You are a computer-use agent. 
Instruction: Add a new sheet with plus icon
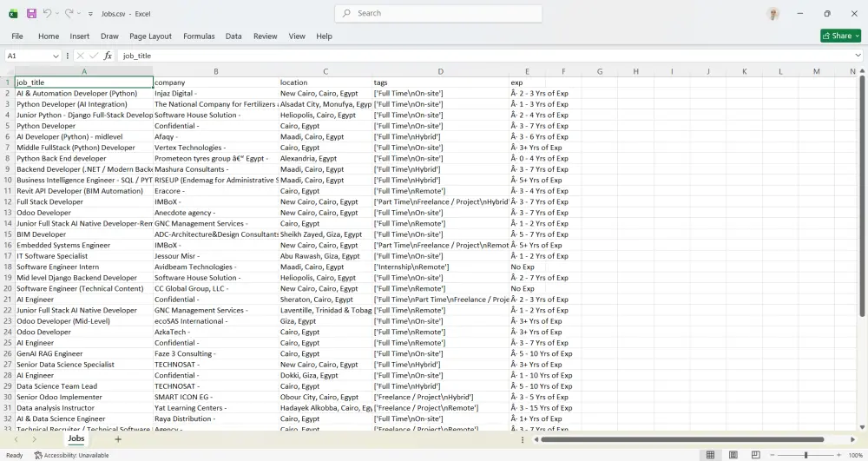pos(118,439)
